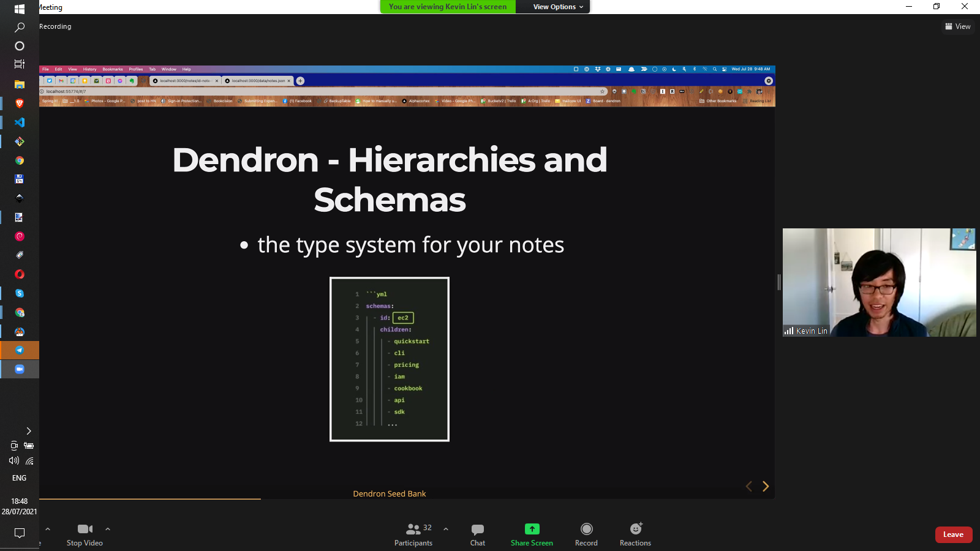The height and width of the screenshot is (551, 980).
Task: Switch to the localhost:3000/data/notes.json tab
Action: [257, 81]
